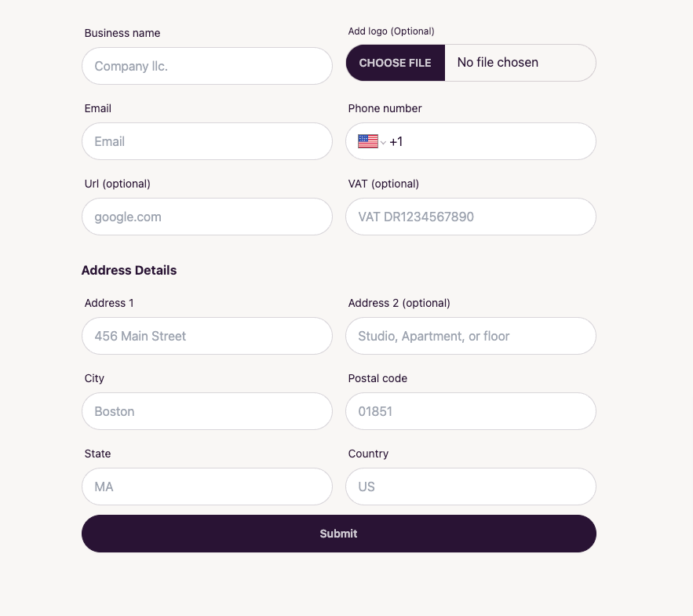Focus the VAT optional input
Viewport: 693px width, 616px height.
[x=471, y=217]
